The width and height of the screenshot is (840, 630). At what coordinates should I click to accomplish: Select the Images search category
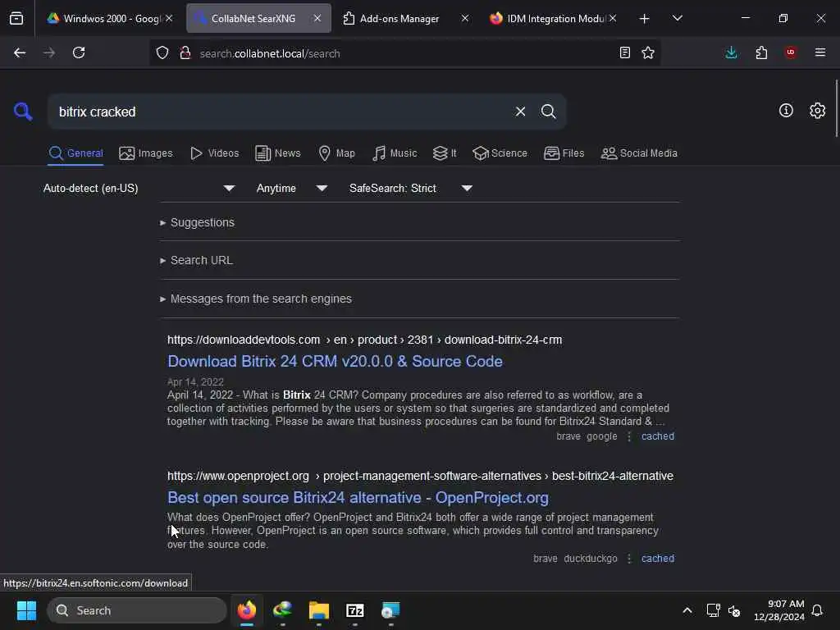146,153
